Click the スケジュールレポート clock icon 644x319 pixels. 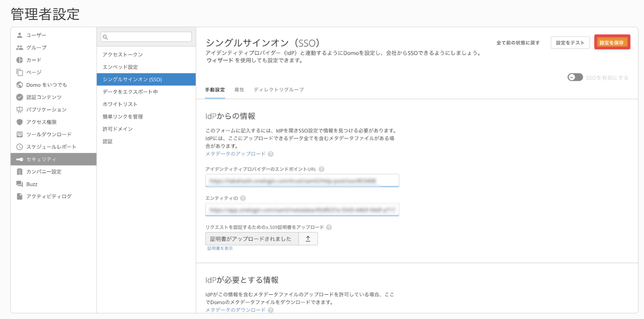point(20,146)
